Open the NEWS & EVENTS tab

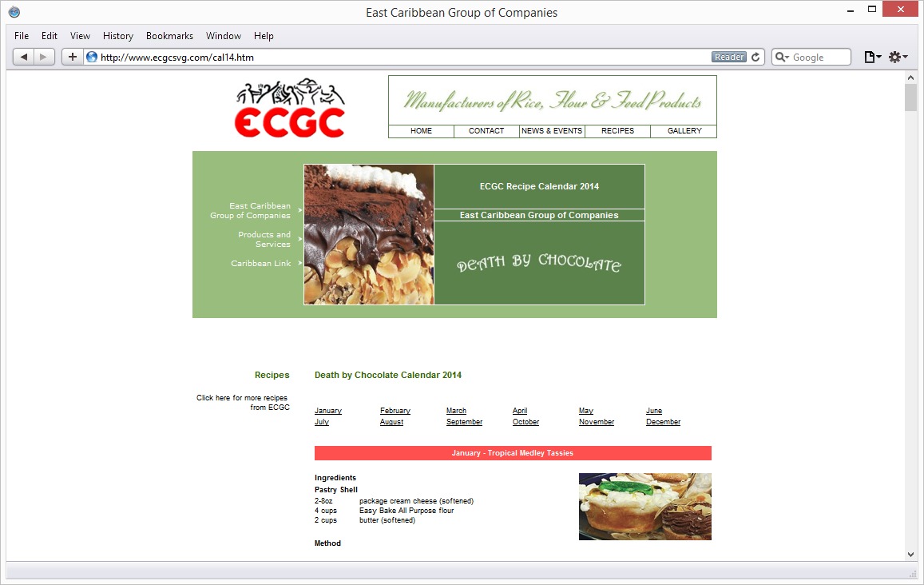pos(552,131)
